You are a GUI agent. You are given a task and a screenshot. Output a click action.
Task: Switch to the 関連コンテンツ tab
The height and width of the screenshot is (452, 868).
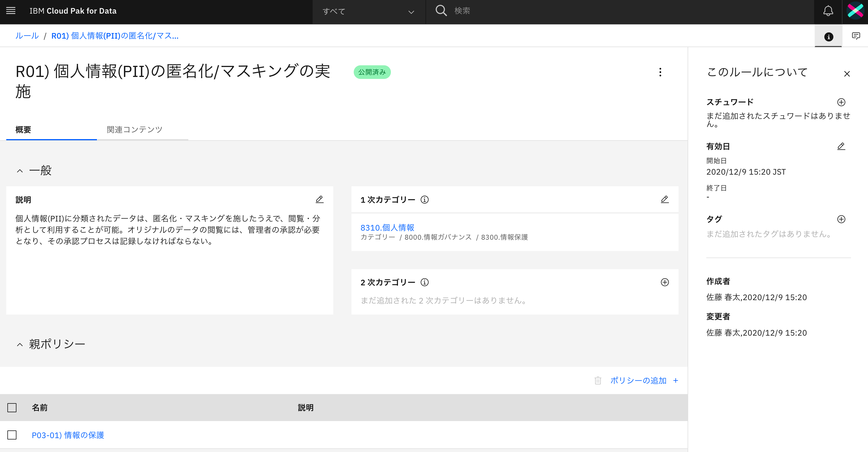(x=134, y=129)
